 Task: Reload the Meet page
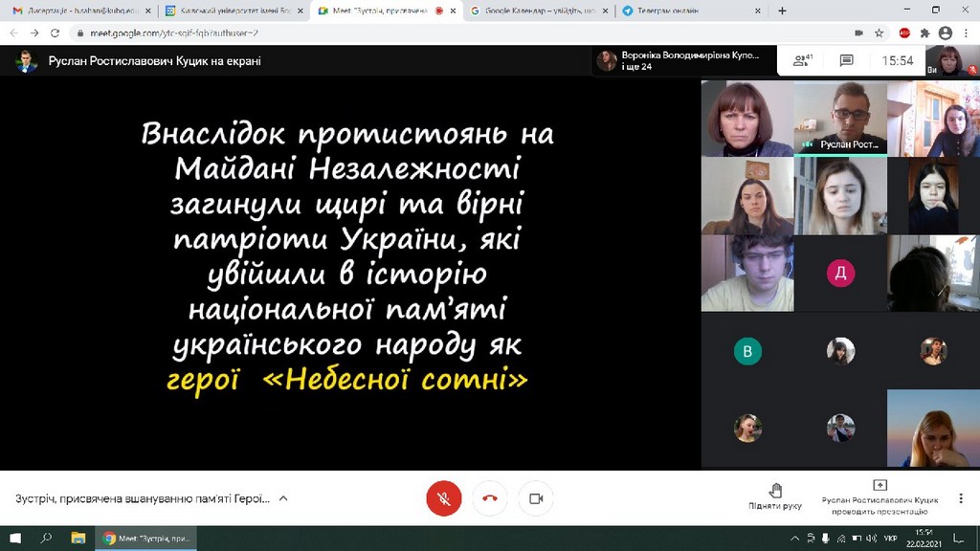56,33
